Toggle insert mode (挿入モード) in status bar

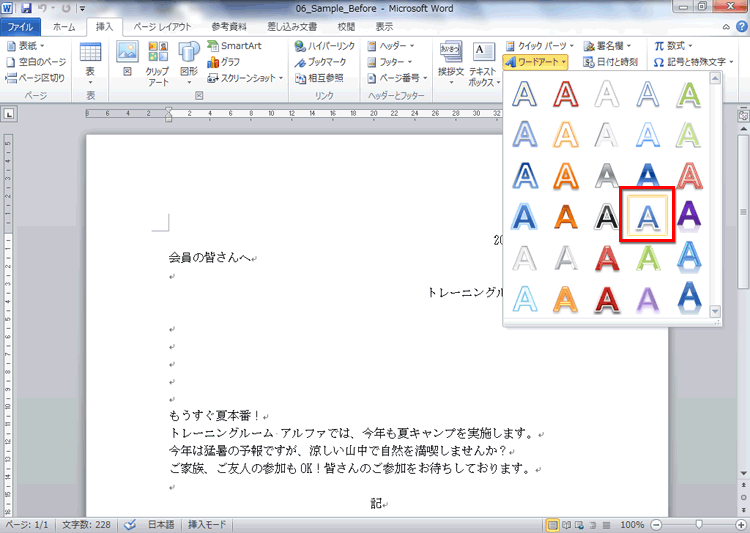pyautogui.click(x=208, y=525)
